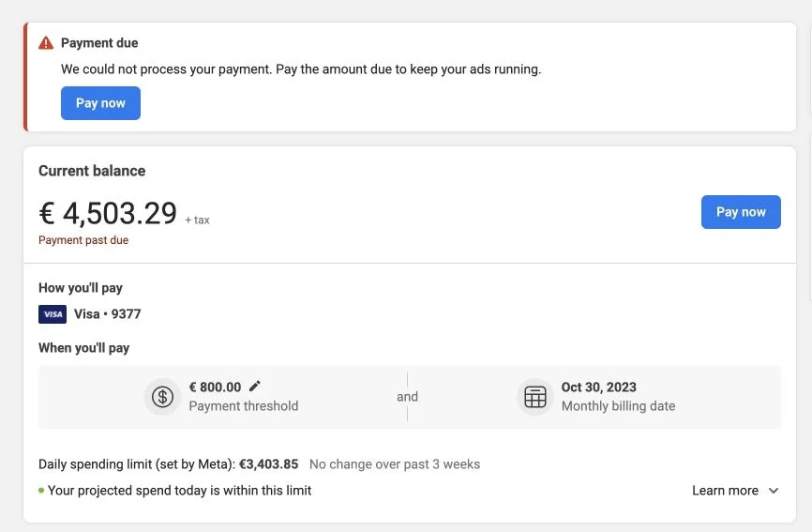Click the No change over past 3 weeks text
812x532 pixels.
(395, 464)
